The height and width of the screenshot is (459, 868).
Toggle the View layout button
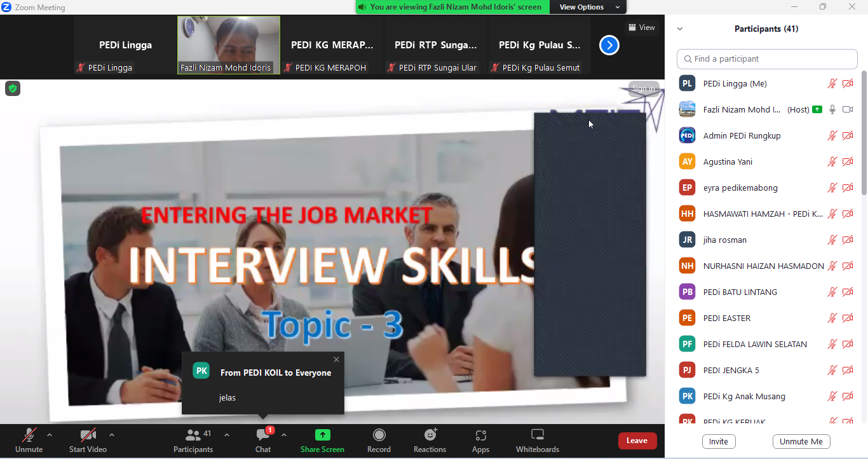click(641, 27)
